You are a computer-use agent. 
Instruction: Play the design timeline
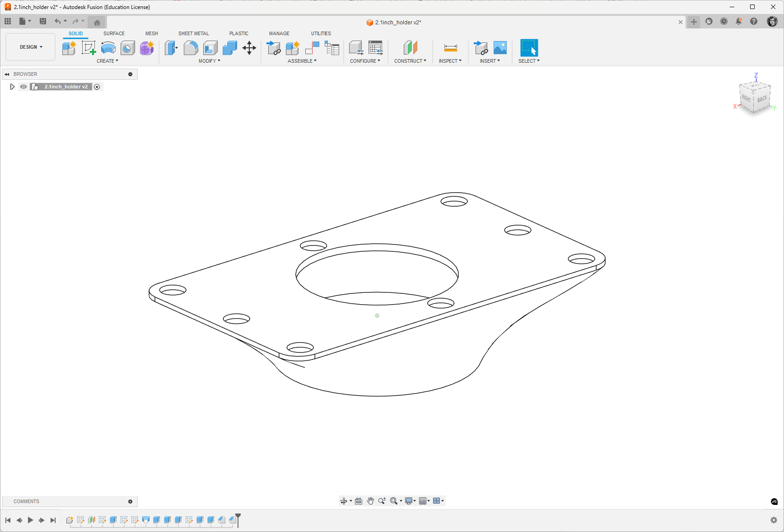coord(30,520)
